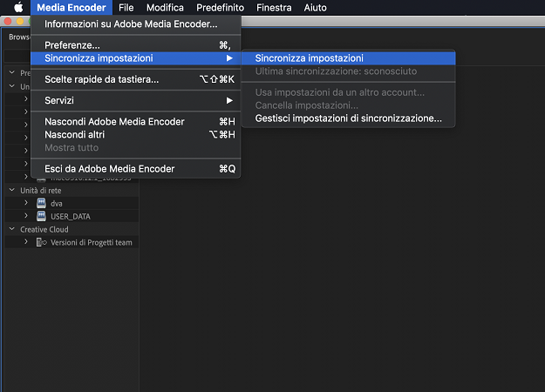This screenshot has height=392, width=545.
Task: Click Sincronizza impostazioni in the submenu
Action: coord(309,58)
